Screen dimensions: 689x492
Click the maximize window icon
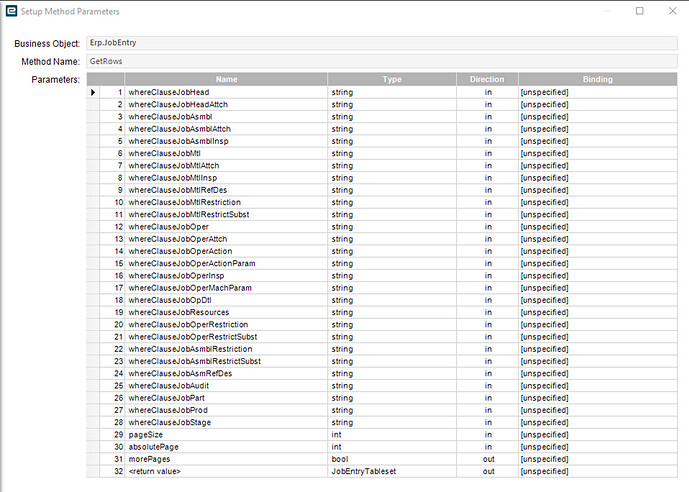[640, 11]
